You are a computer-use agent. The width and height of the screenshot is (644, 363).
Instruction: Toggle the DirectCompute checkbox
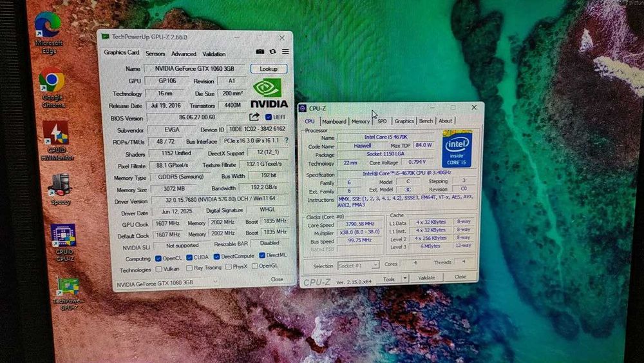pyautogui.click(x=216, y=257)
